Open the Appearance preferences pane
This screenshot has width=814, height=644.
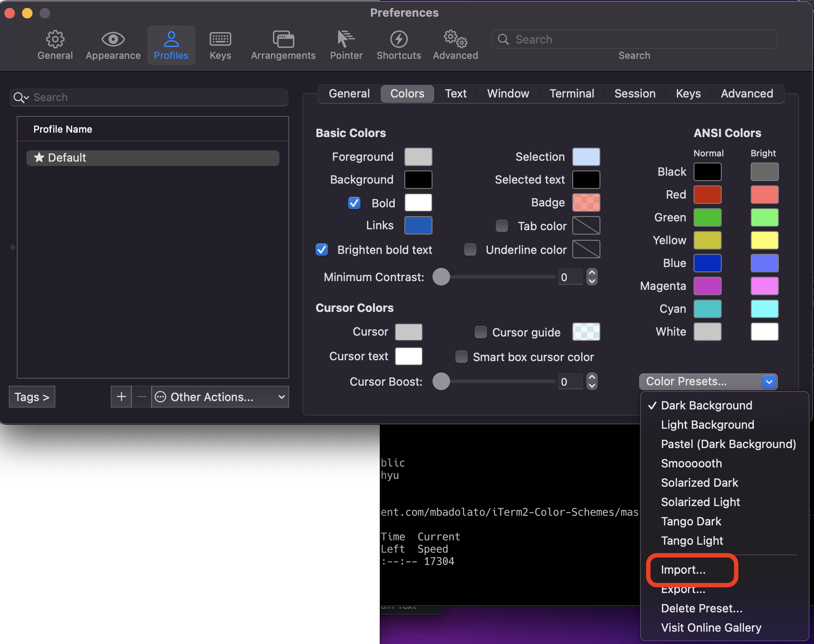(113, 45)
